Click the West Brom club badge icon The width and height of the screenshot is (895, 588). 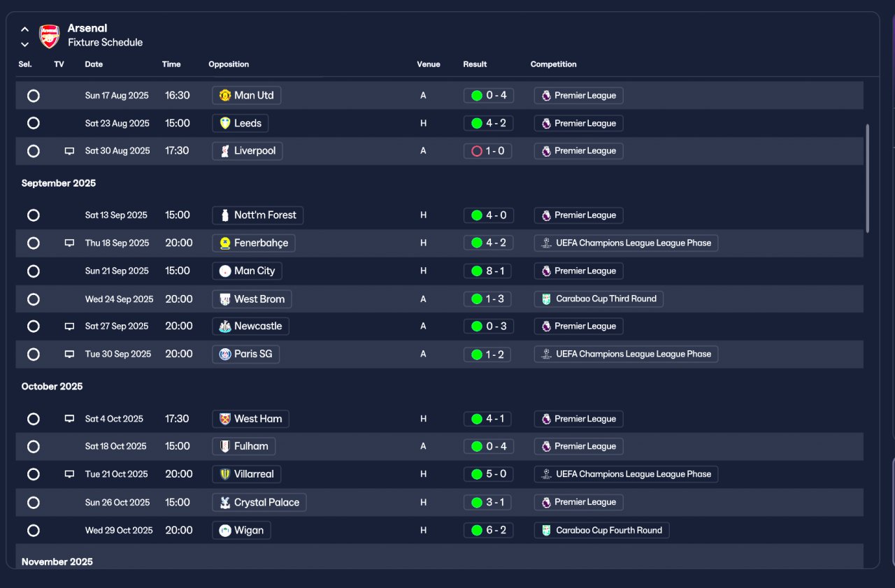(x=225, y=299)
